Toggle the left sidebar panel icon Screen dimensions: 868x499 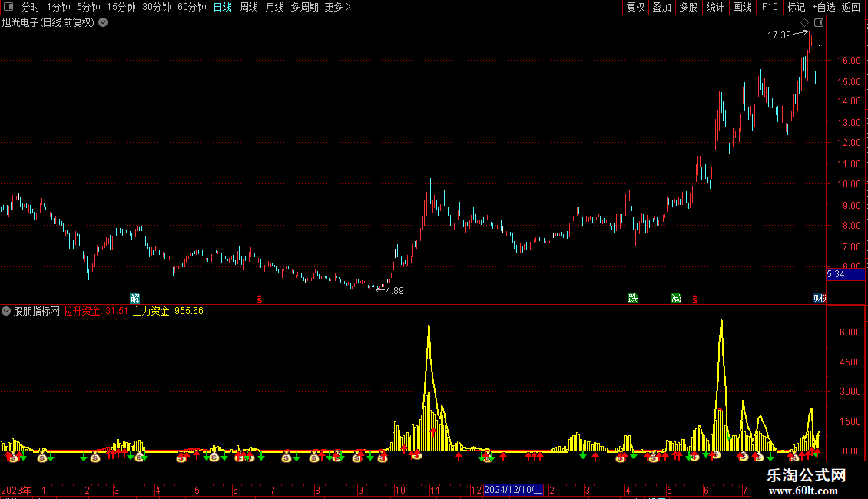coord(8,7)
